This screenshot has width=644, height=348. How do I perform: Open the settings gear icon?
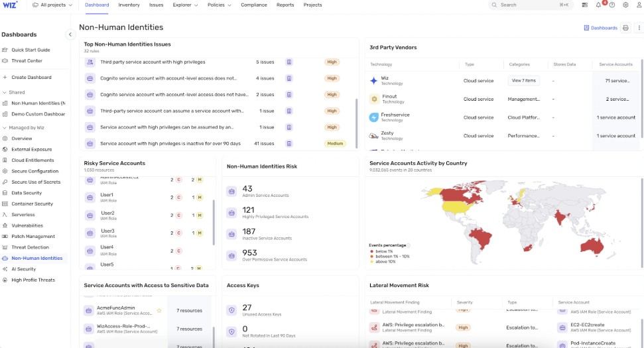click(x=625, y=5)
